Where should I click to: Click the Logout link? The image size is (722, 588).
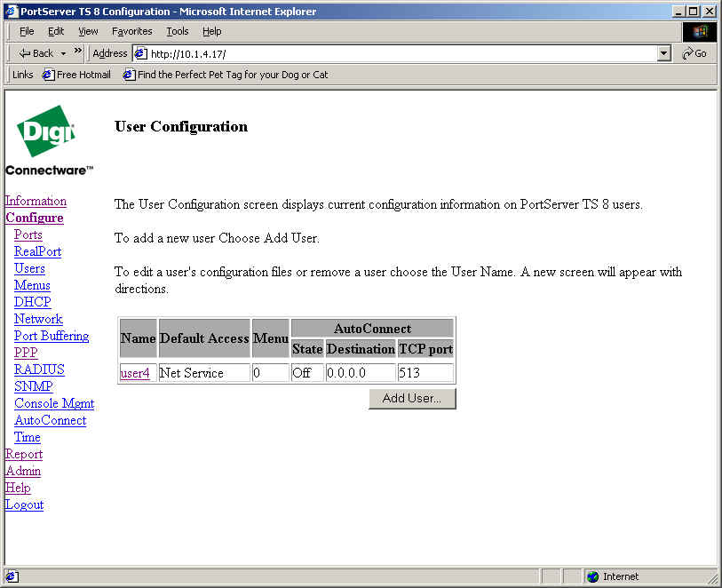(x=24, y=505)
